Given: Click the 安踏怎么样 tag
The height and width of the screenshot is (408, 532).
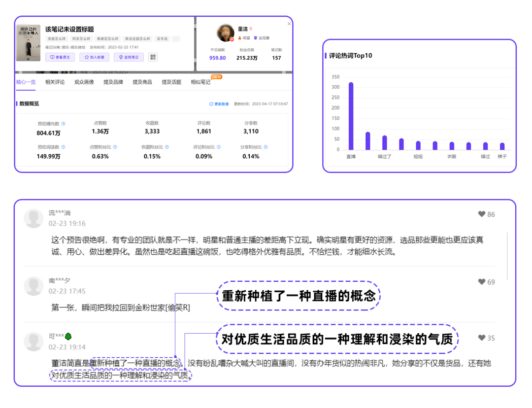Looking at the screenshot, I should tap(57, 39).
